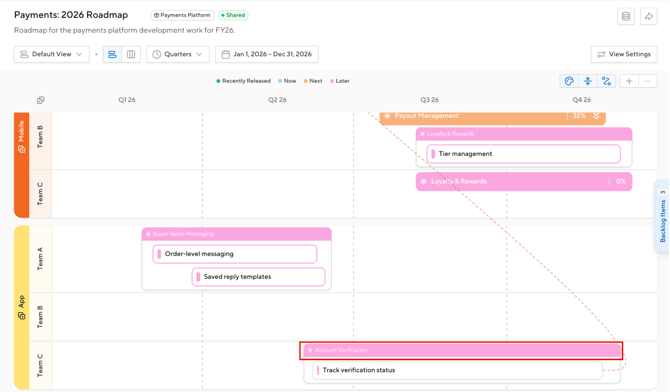Click the Q3 26 column header
Screen dimensions: 670x392
pyautogui.click(x=429, y=100)
